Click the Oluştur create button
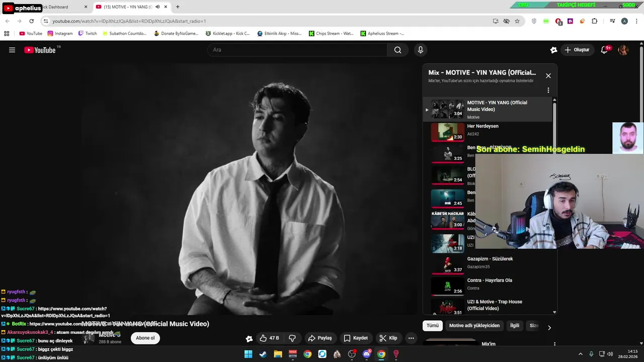The height and width of the screenshot is (362, 644). click(577, 50)
